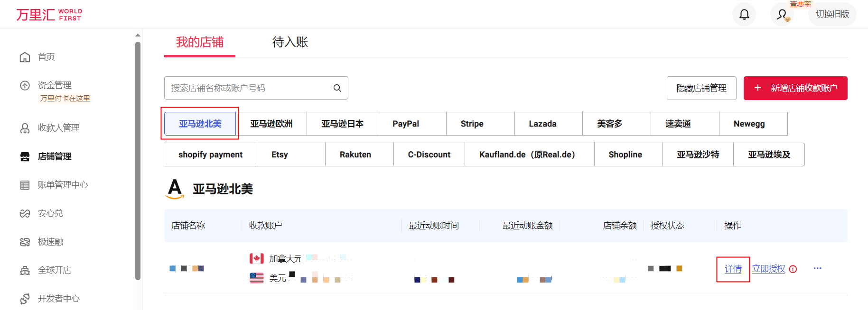
Task: Open 资金管理 in the sidebar
Action: click(x=55, y=85)
